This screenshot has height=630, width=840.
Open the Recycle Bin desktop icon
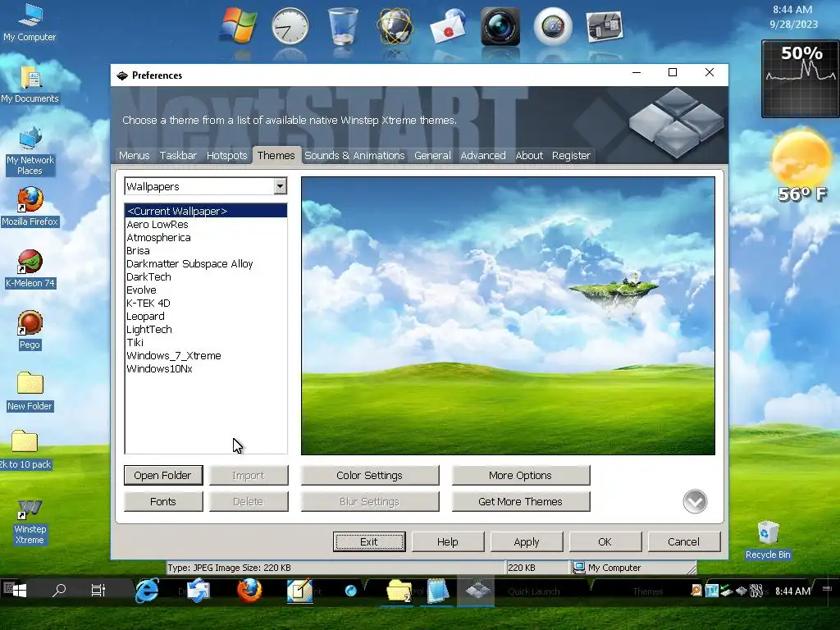coord(768,540)
